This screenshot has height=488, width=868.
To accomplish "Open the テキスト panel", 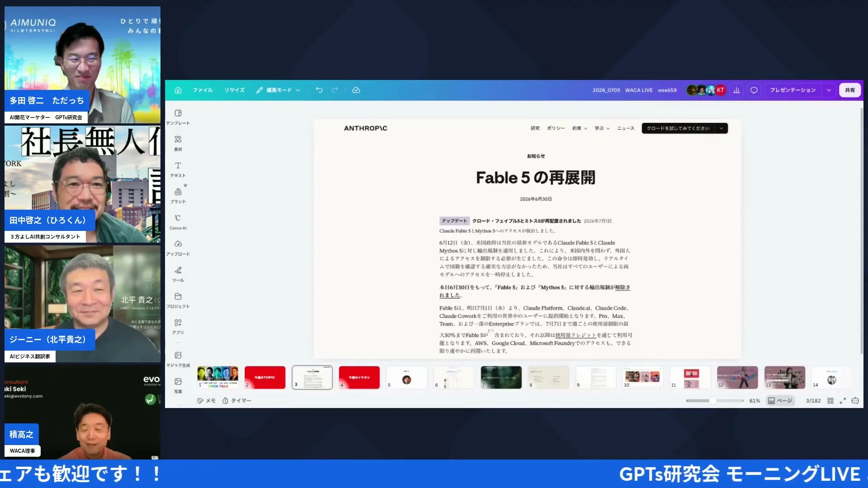I will (178, 169).
